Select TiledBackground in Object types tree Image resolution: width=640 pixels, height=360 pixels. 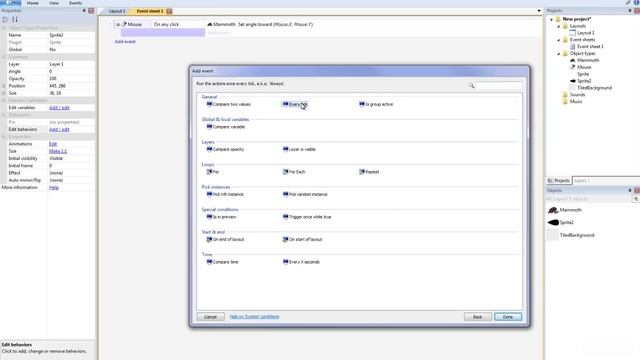click(594, 88)
